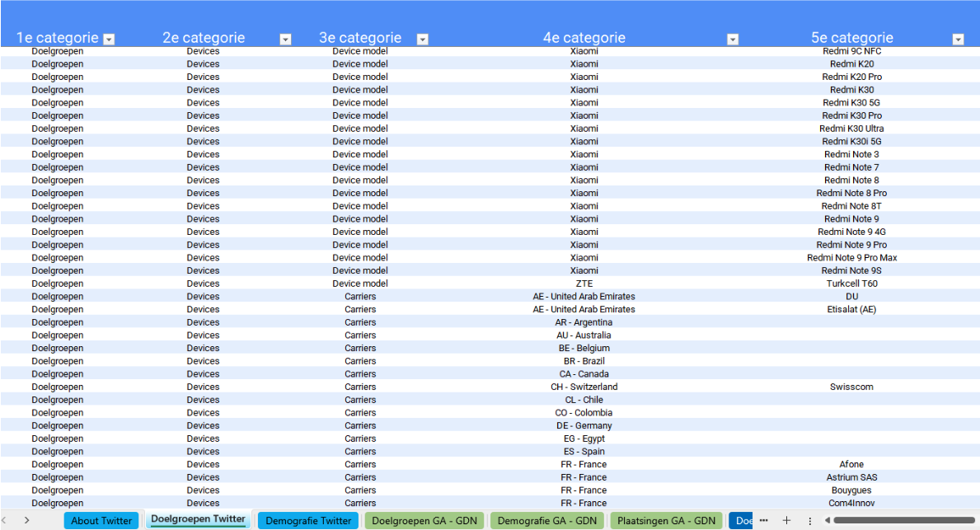
Task: Click the next sheet navigation arrow
Action: tap(27, 520)
